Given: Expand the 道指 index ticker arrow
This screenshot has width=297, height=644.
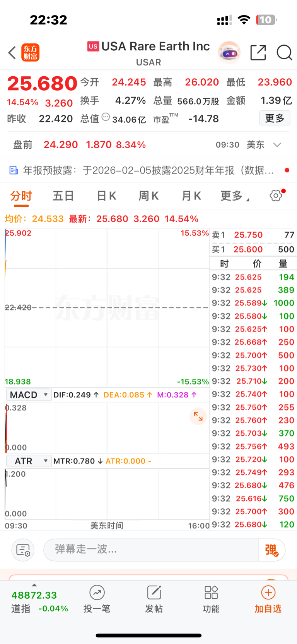Looking at the screenshot, I should point(34,585).
